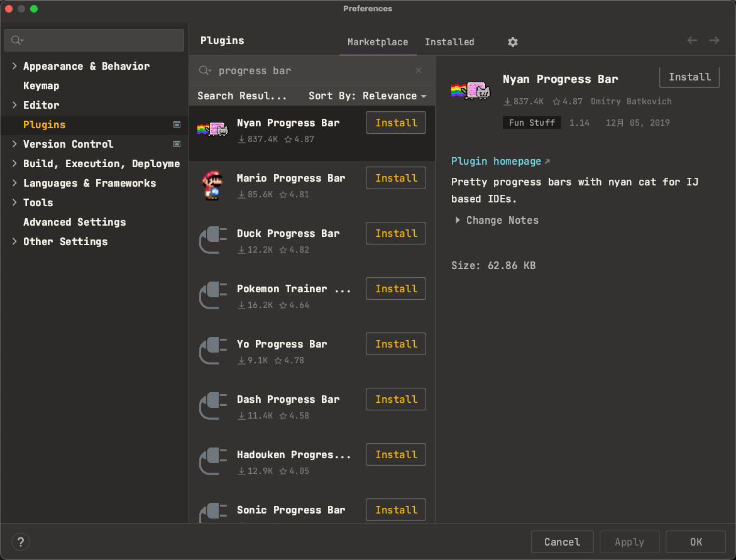Select Keymap in settings tree

coord(41,86)
